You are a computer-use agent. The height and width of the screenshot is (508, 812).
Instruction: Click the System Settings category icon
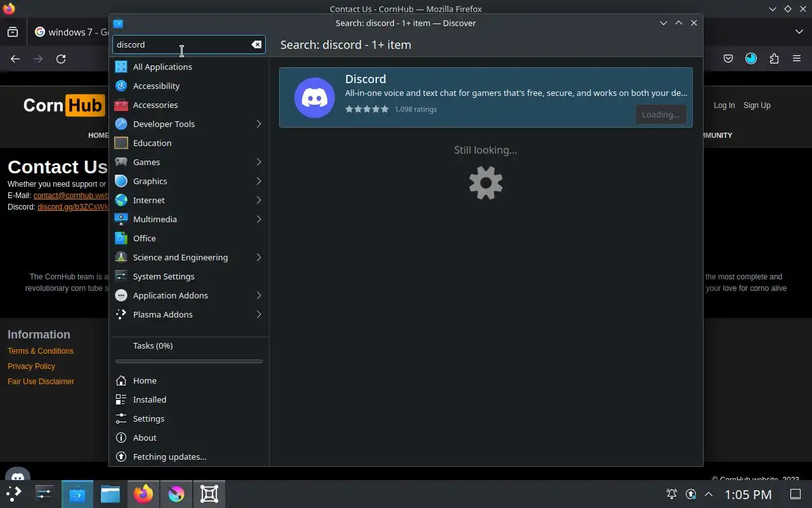(x=121, y=276)
